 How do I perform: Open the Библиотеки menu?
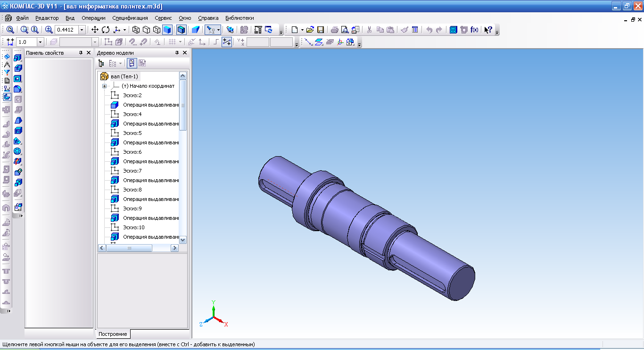pyautogui.click(x=239, y=18)
